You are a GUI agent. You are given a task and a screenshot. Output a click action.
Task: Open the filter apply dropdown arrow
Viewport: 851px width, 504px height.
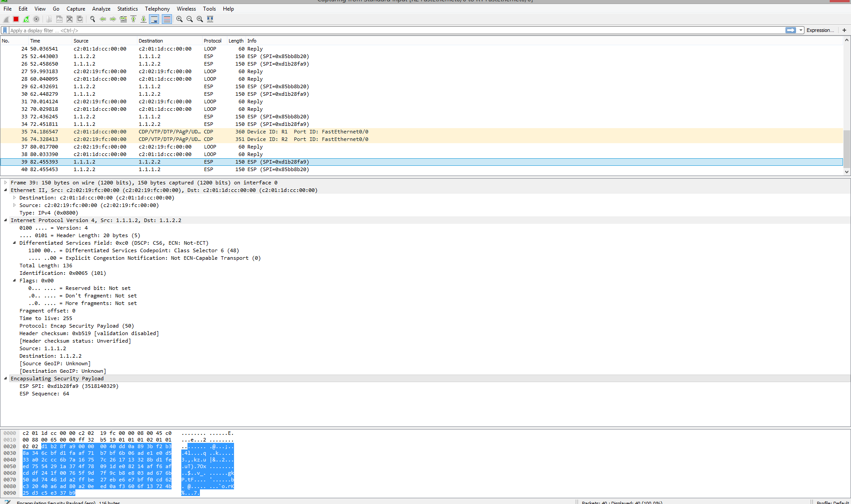pyautogui.click(x=800, y=30)
